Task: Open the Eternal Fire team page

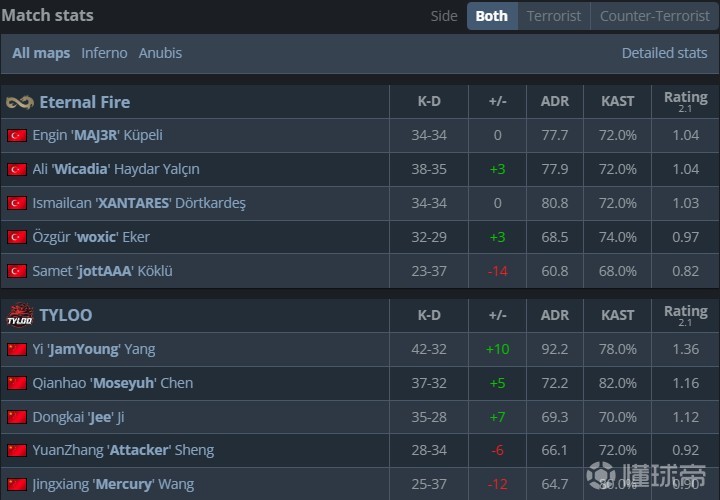Action: tap(84, 102)
